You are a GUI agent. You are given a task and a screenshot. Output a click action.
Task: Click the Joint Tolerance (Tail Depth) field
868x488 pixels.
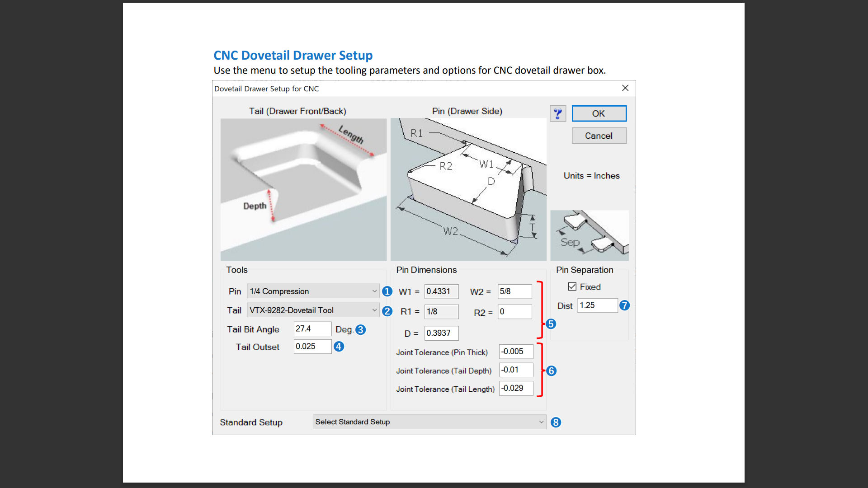point(515,370)
